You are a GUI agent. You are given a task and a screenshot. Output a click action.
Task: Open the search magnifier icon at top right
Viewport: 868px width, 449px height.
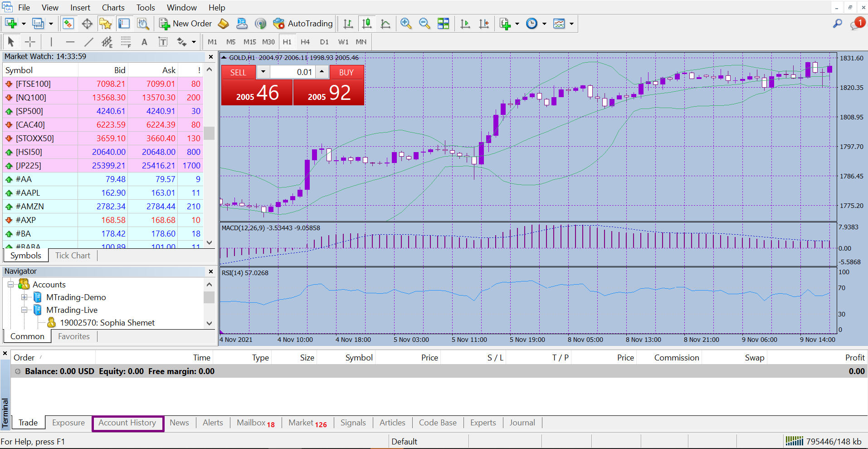(837, 24)
